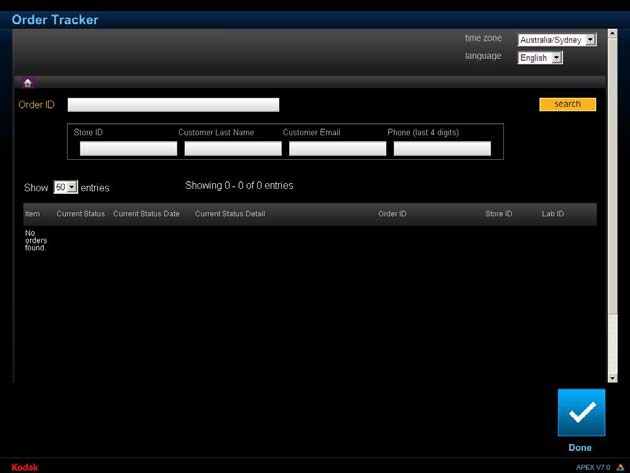The image size is (630, 473).
Task: Click the Phone last 4 digits field
Action: (x=442, y=149)
